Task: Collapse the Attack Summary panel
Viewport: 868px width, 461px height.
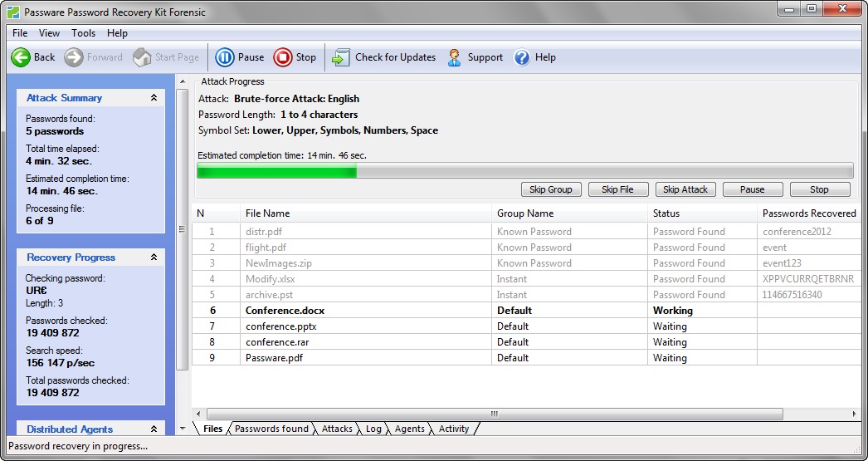Action: [x=154, y=98]
